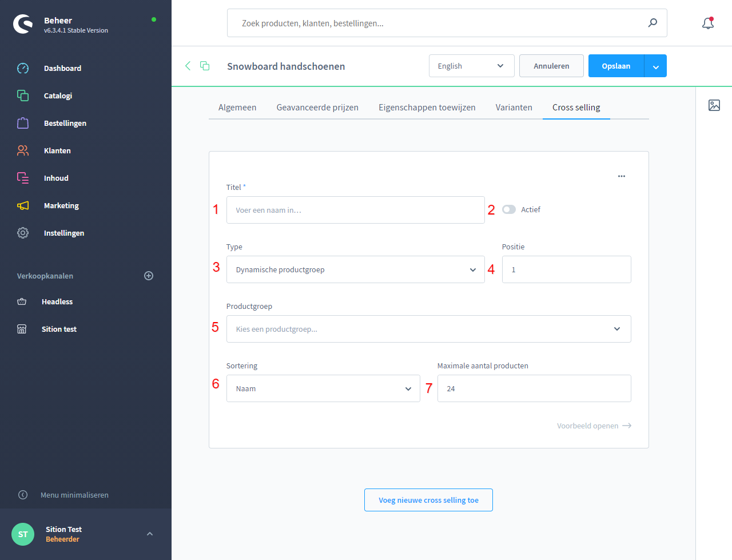Expand the Opslaan button arrow menu
732x560 pixels.
(656, 66)
